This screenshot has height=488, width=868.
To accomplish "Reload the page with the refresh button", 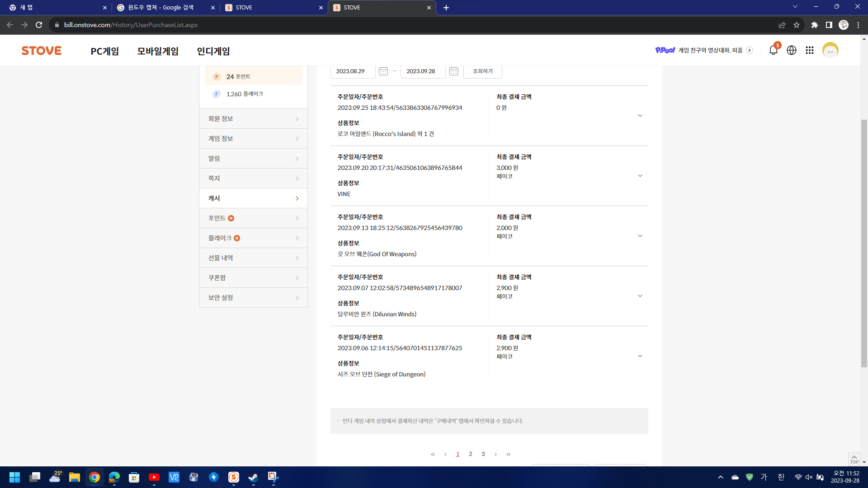I will click(39, 25).
